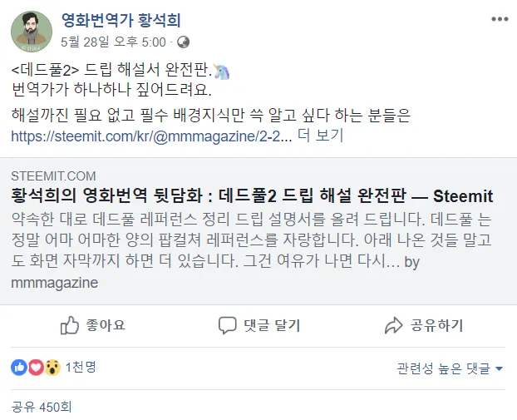Click the speech bubble comment icon

(x=228, y=325)
